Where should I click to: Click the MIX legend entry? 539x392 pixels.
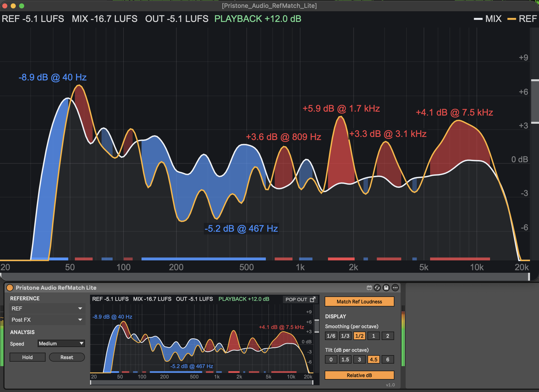point(488,19)
